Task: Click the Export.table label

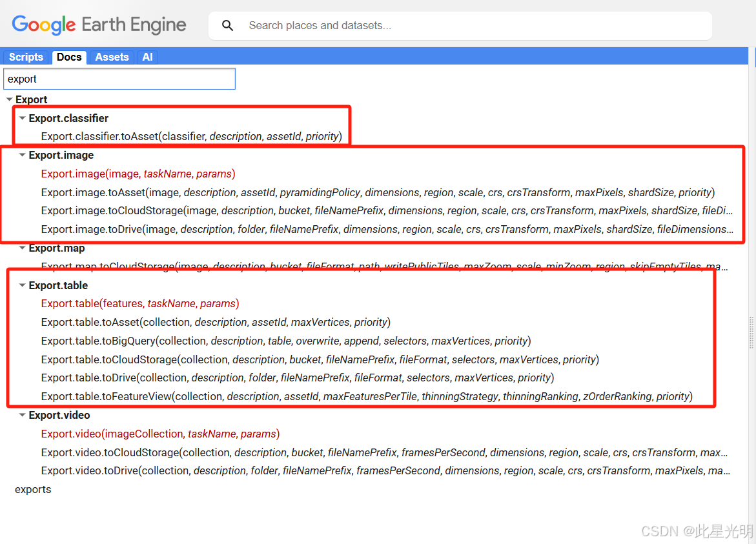Action: coord(58,285)
